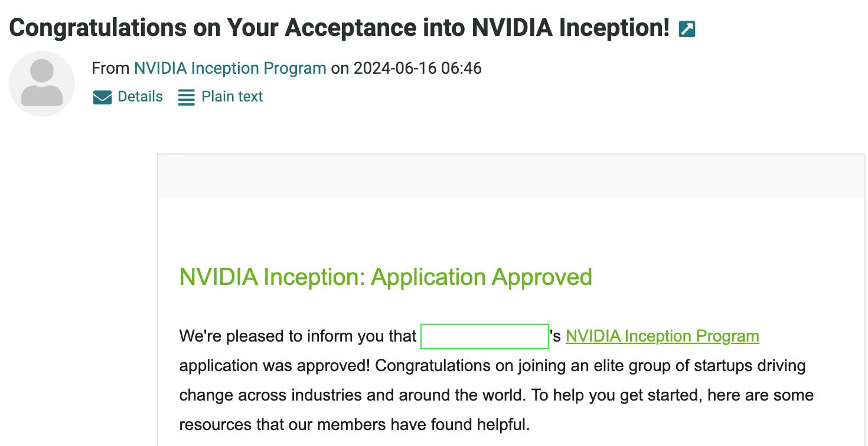Viewport: 868px width, 446px height.
Task: Click the email subject title text
Action: (x=340, y=28)
